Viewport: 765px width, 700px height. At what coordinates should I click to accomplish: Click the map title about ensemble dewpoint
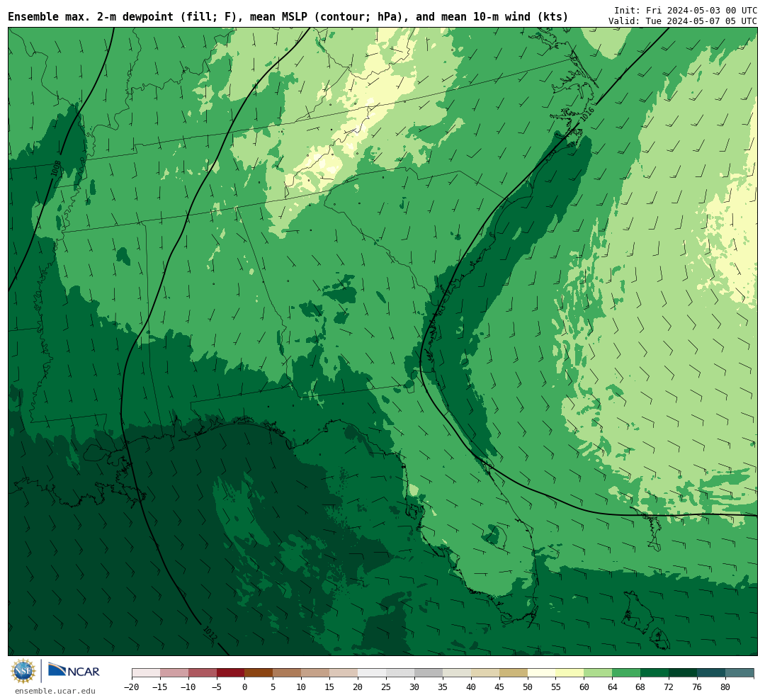click(288, 17)
